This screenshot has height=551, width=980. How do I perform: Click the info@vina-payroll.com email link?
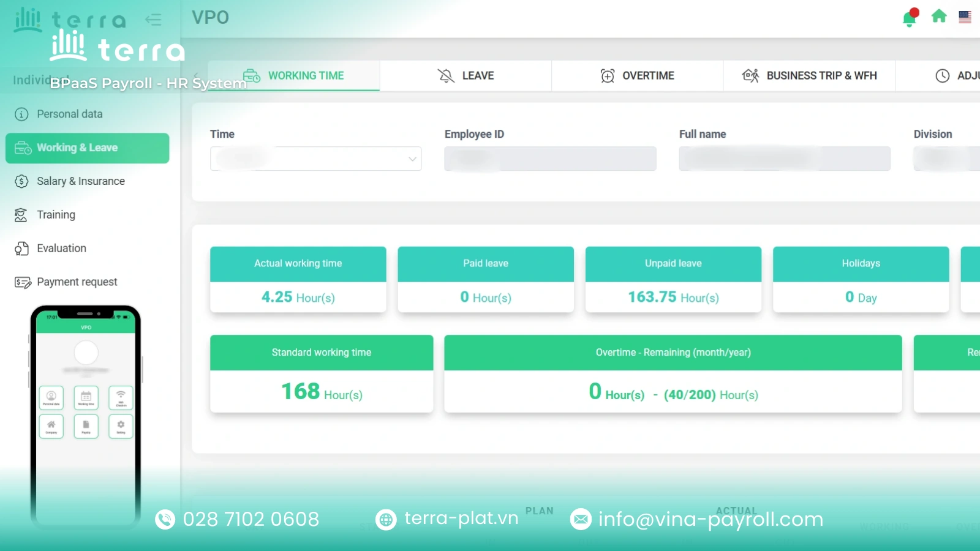tap(710, 519)
